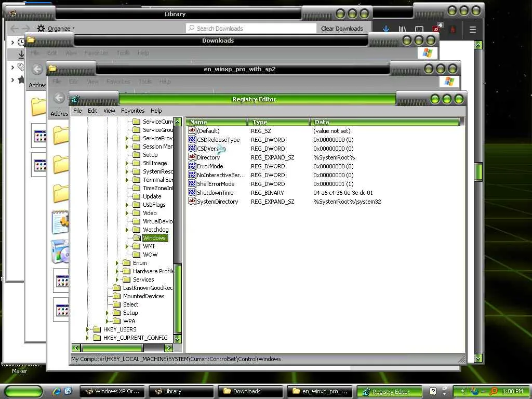Click the Windows key folder icon

point(137,238)
